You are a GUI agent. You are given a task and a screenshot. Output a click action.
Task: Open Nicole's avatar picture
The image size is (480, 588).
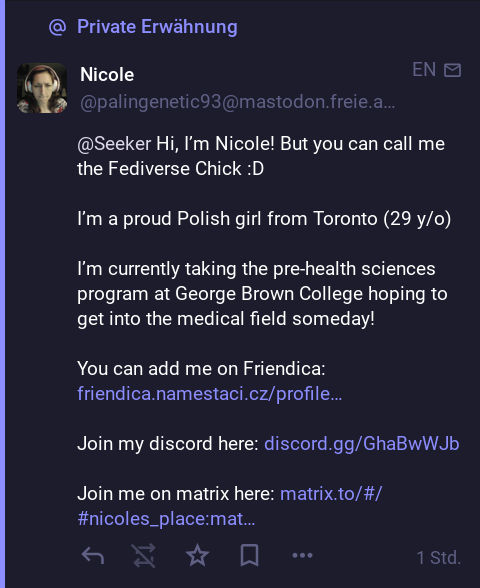(x=42, y=88)
